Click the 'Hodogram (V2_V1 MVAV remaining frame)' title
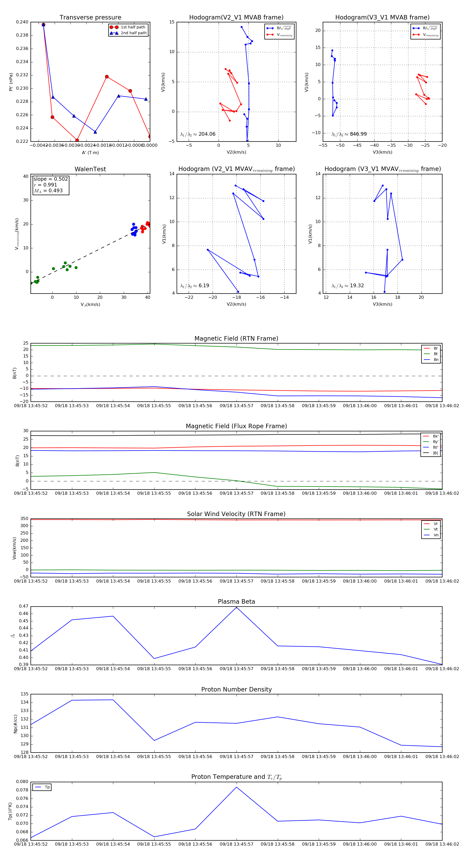The width and height of the screenshot is (473, 868). (236, 169)
